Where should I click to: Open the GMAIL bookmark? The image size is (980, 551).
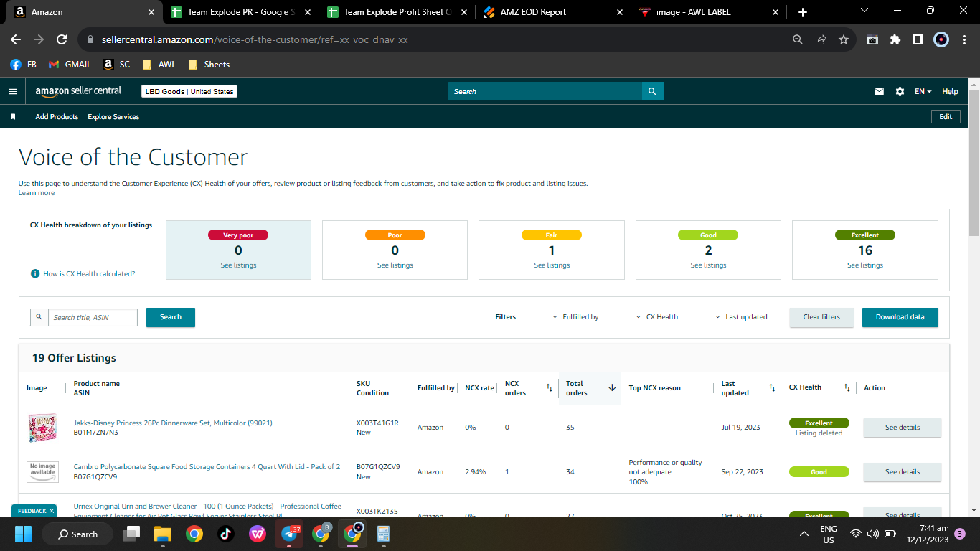(70, 65)
